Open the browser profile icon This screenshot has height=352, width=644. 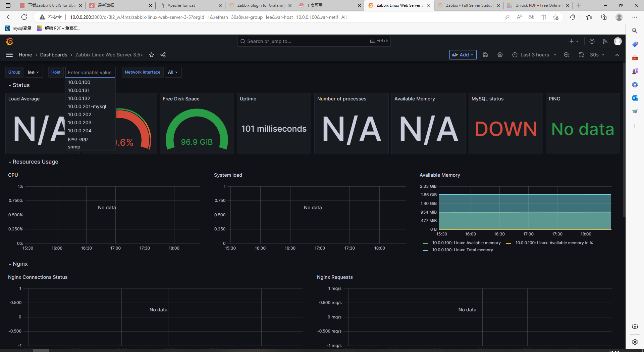[619, 17]
